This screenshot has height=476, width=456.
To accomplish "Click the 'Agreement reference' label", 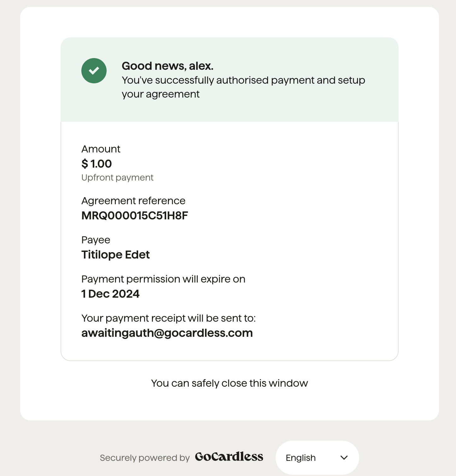I will pyautogui.click(x=133, y=201).
